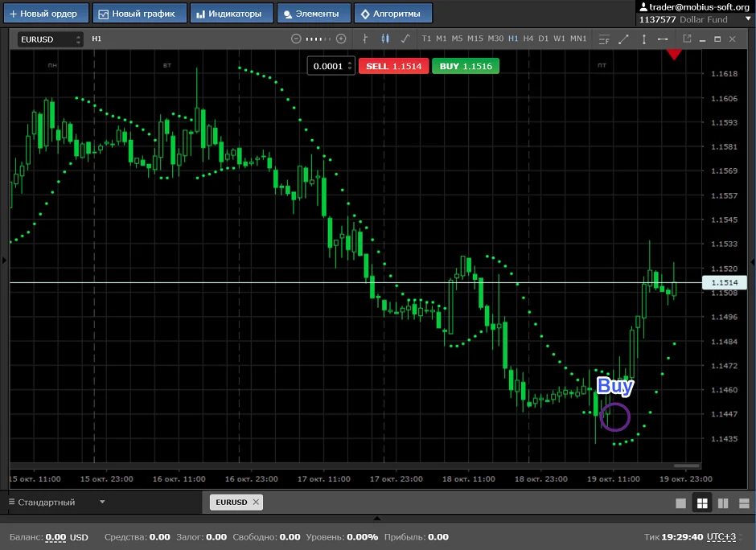Click the 1.1514 current price label

point(724,282)
